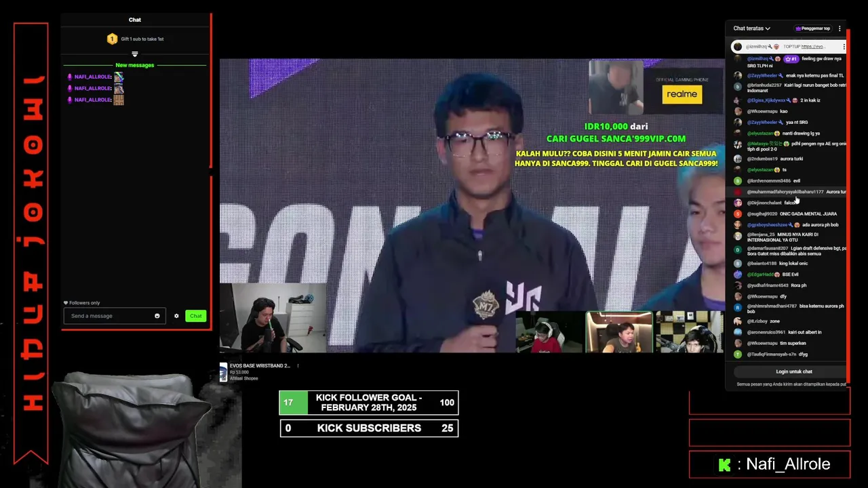Click avatar of @EdgarHadd
The height and width of the screenshot is (488, 868).
[x=738, y=274]
